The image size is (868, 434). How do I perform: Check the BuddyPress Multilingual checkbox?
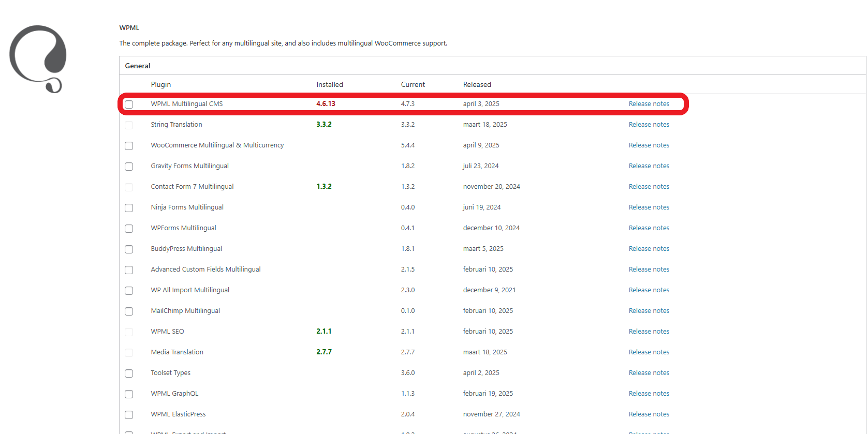tap(129, 249)
